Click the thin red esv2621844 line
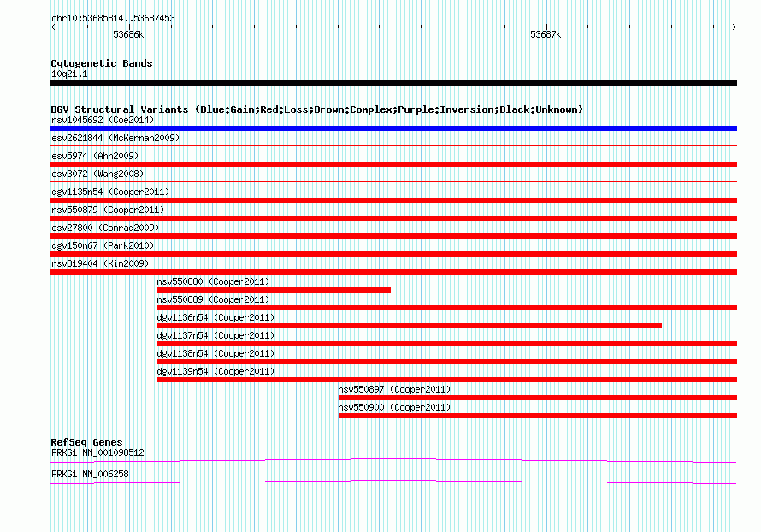Image resolution: width=761 pixels, height=532 pixels. point(393,145)
